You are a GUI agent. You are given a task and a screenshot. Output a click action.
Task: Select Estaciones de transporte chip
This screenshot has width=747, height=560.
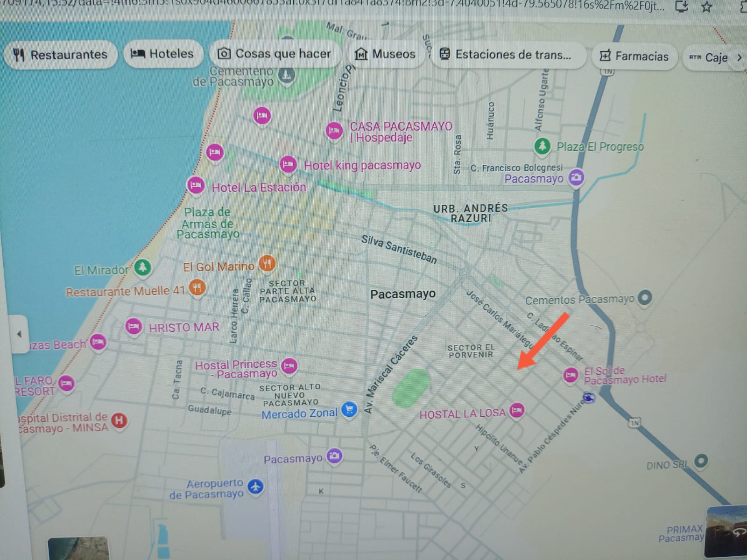pos(508,55)
